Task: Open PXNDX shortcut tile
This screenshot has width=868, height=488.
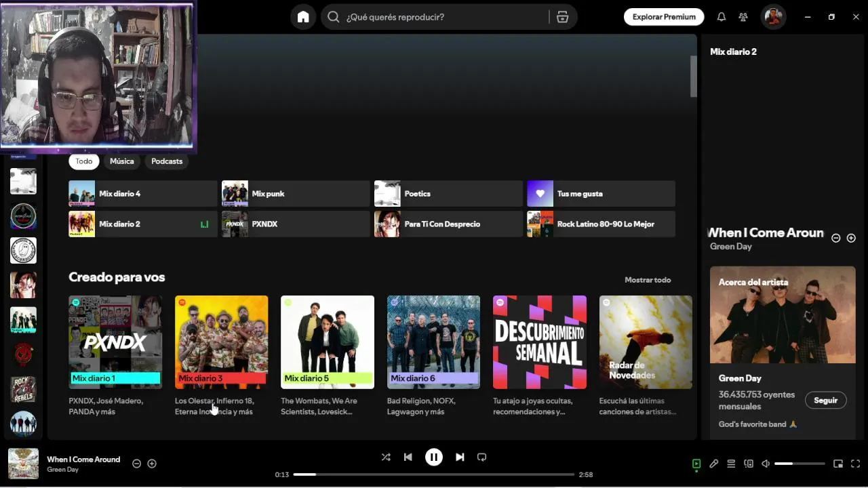Action: point(296,224)
